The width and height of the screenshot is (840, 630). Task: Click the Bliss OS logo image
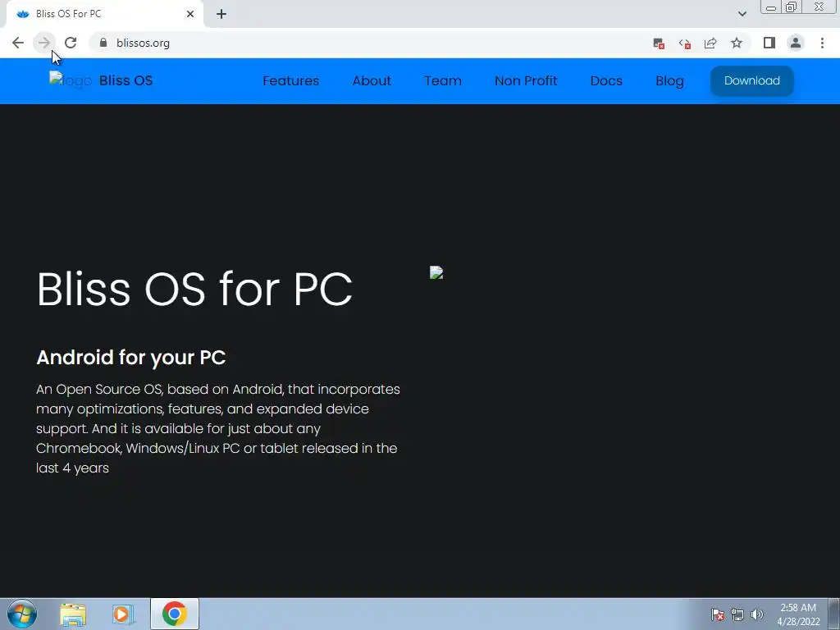point(71,80)
